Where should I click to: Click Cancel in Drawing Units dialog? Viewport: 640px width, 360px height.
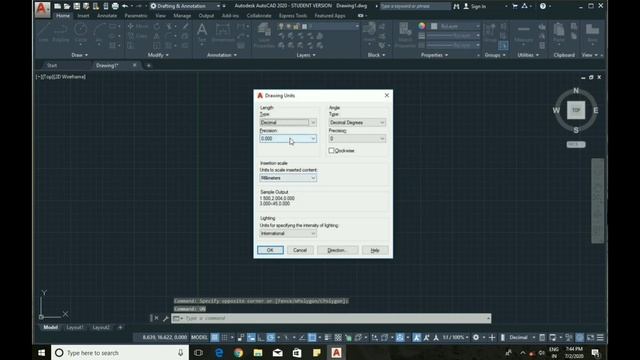pos(300,250)
